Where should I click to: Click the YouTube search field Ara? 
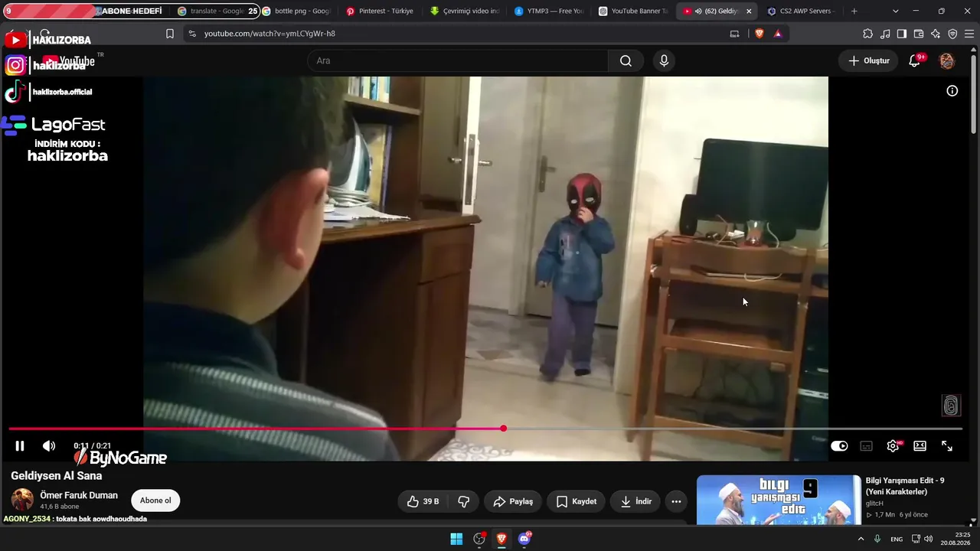pos(458,60)
